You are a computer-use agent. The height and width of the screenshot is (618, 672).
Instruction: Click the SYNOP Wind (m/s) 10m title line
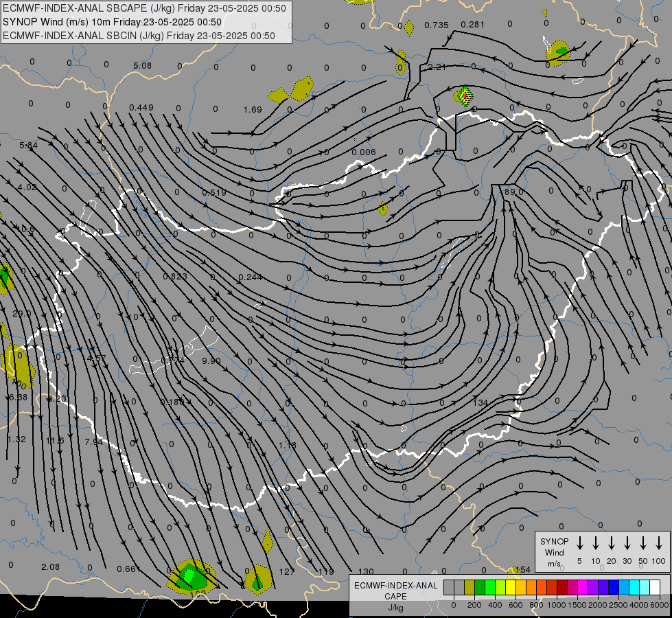[x=112, y=22]
